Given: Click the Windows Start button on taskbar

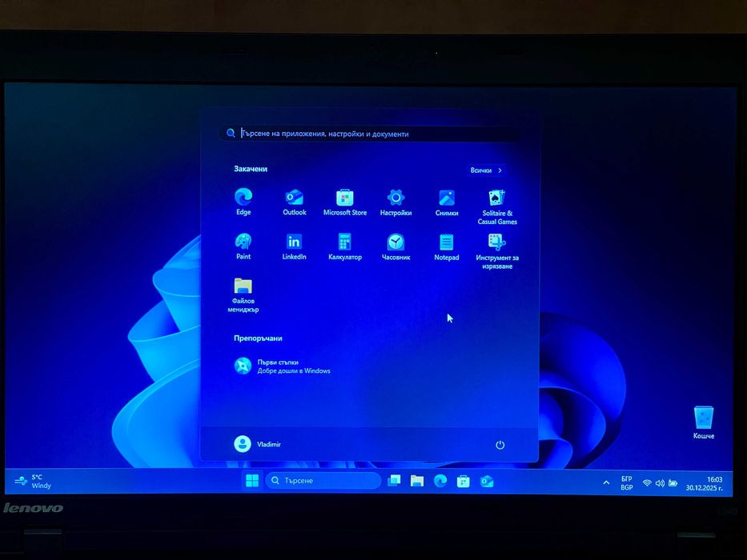Looking at the screenshot, I should click(252, 481).
